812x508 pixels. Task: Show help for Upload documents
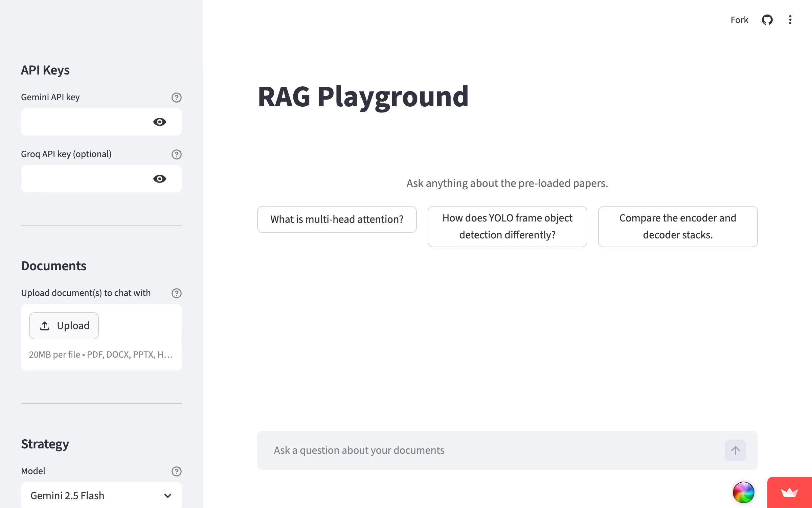[176, 293]
